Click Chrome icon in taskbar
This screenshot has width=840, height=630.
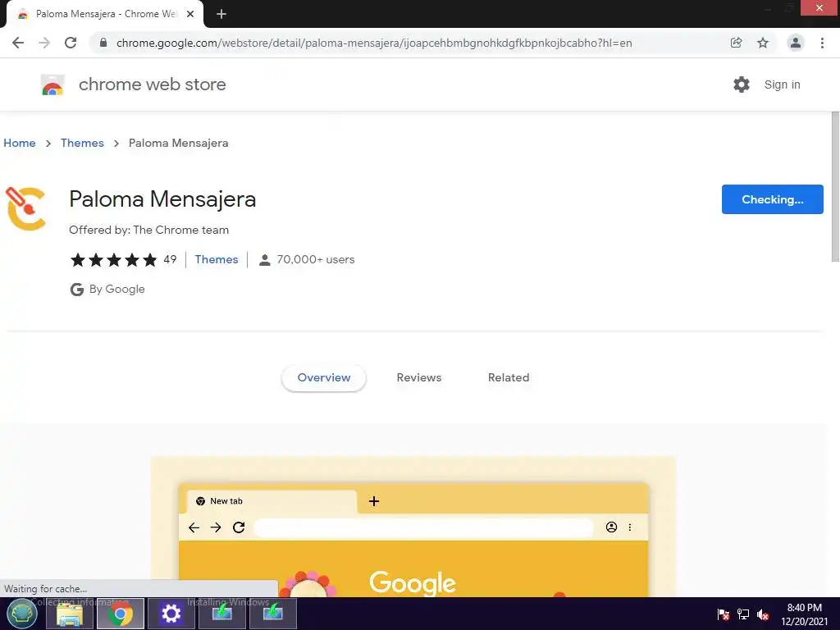pyautogui.click(x=120, y=614)
